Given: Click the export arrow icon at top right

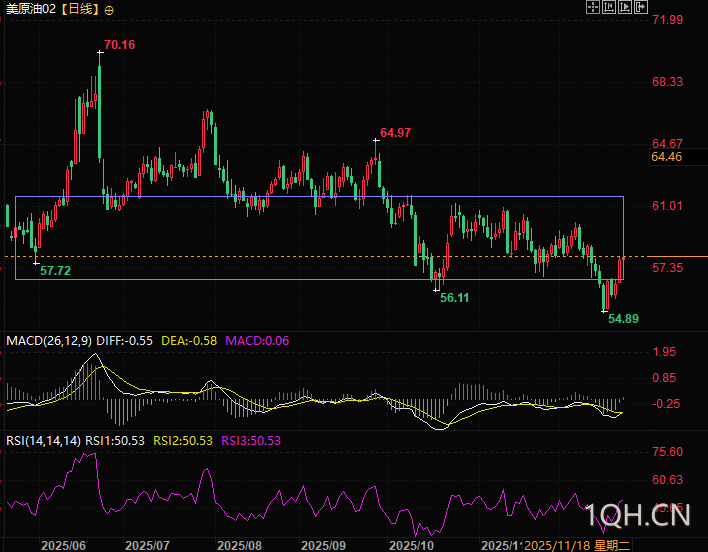Looking at the screenshot, I should 642,8.
